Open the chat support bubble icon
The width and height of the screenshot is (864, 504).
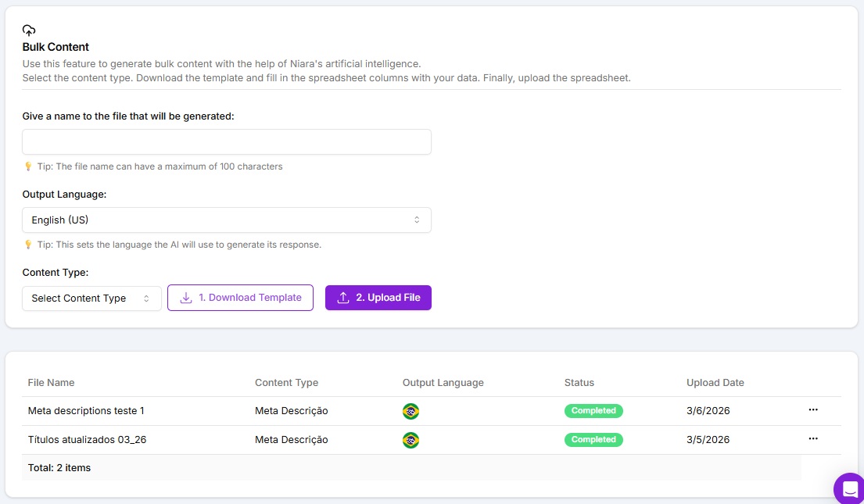[849, 489]
